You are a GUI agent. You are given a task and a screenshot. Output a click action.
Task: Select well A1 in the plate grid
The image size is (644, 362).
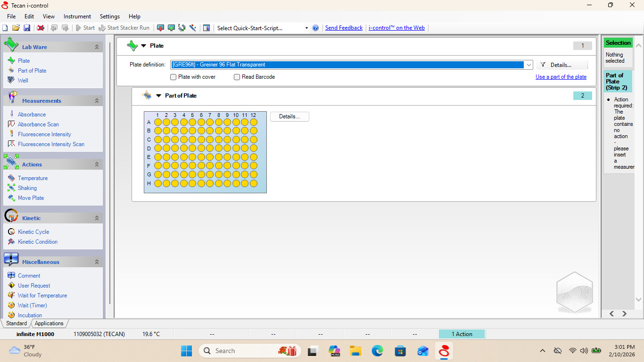tap(158, 122)
